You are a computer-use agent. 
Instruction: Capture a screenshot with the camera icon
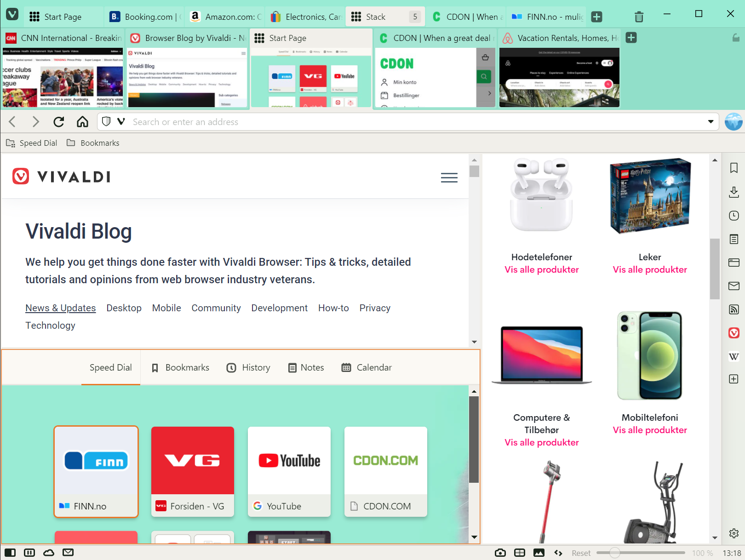click(x=500, y=553)
